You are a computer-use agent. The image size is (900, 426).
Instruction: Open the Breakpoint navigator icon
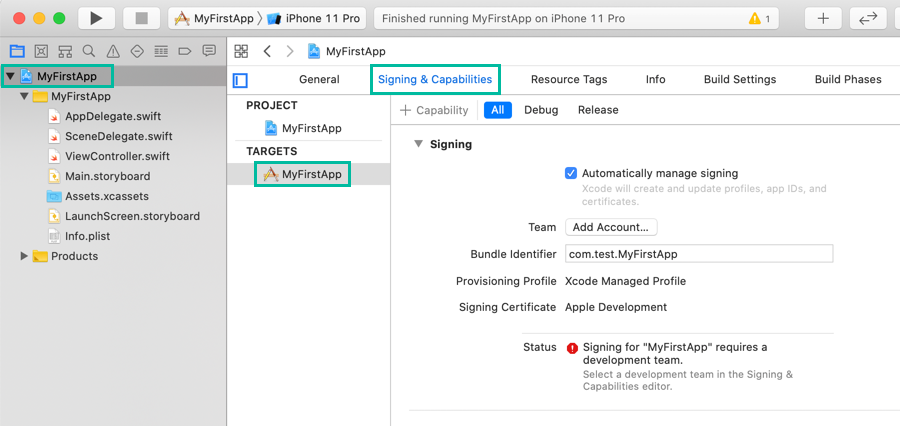tap(185, 51)
